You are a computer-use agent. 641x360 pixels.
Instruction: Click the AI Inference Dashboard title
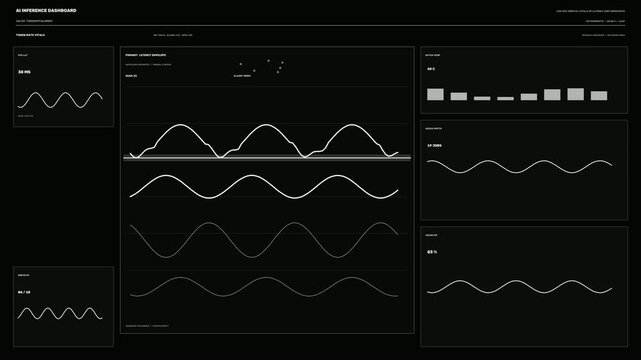46,10
